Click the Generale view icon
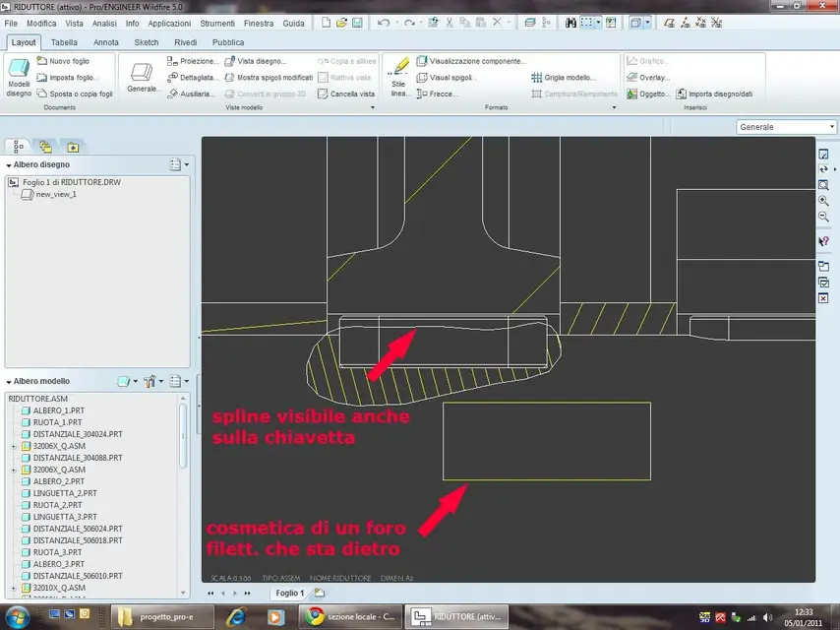Viewport: 840px width, 630px height. point(142,78)
